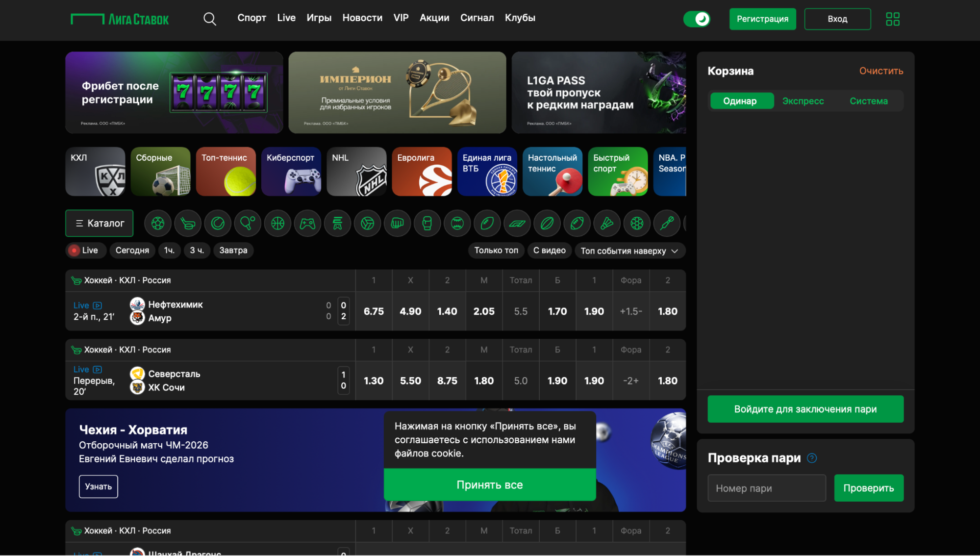980x556 pixels.
Task: Toggle the dark theme switch
Action: click(x=697, y=19)
